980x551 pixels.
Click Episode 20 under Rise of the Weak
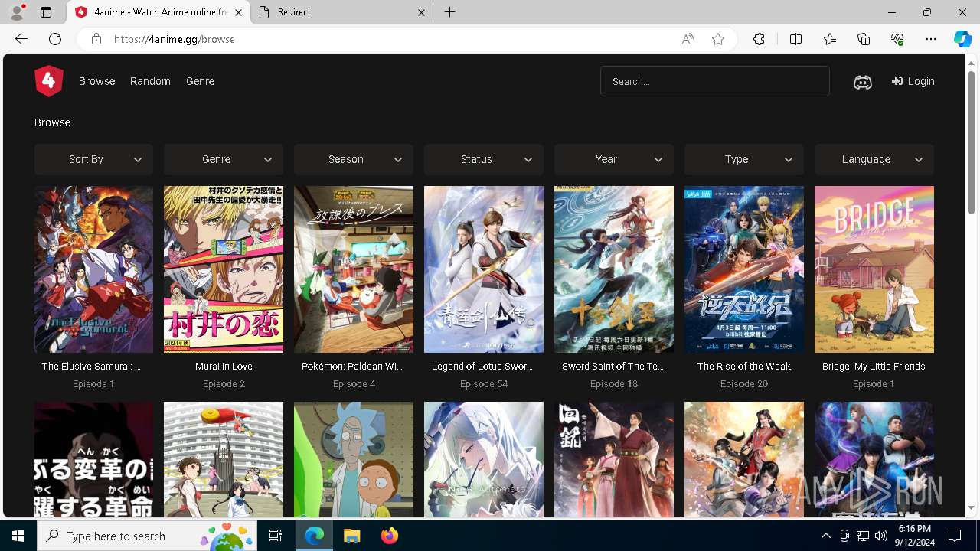tap(744, 384)
